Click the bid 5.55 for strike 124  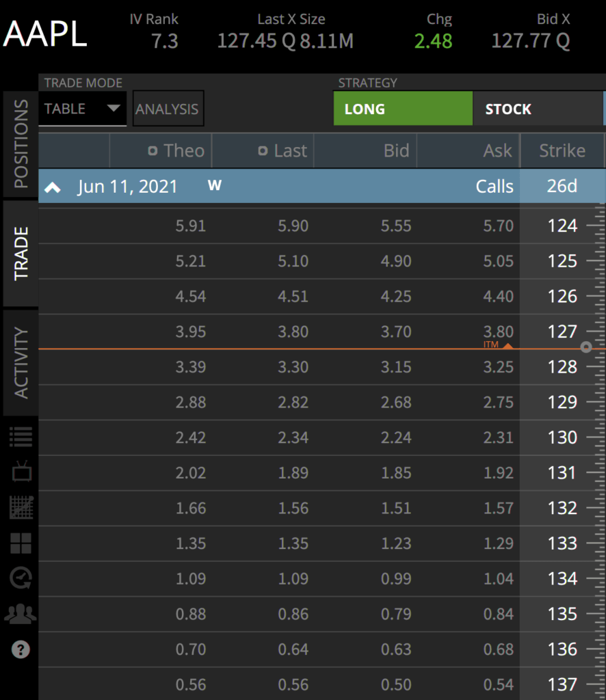pos(395,226)
